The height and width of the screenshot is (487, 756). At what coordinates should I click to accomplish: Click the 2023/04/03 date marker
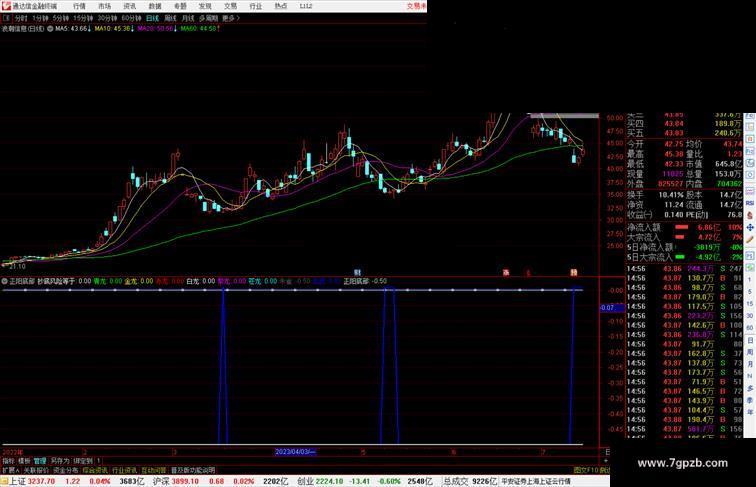295,452
